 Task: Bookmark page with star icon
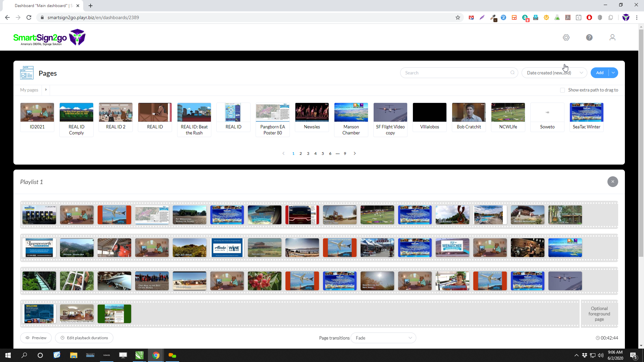coord(458,17)
